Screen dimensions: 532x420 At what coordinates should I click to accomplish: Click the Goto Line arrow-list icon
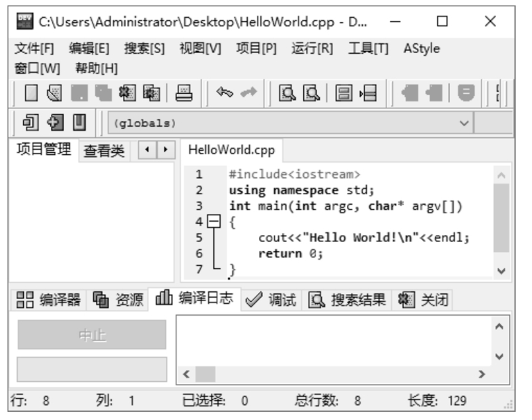[x=368, y=93]
